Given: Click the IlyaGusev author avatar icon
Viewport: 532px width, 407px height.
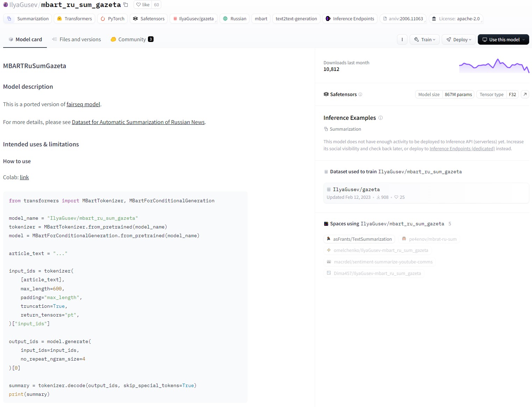Looking at the screenshot, I should tap(6, 5).
